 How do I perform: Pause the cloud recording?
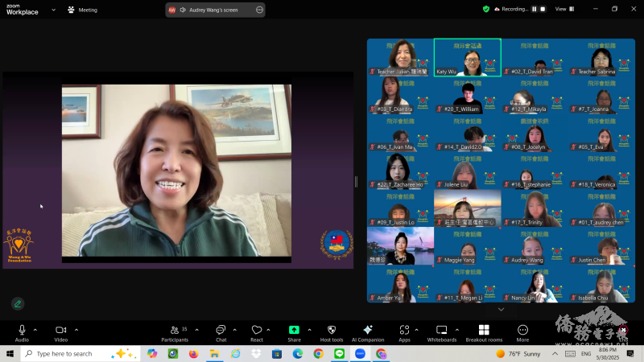pyautogui.click(x=533, y=9)
